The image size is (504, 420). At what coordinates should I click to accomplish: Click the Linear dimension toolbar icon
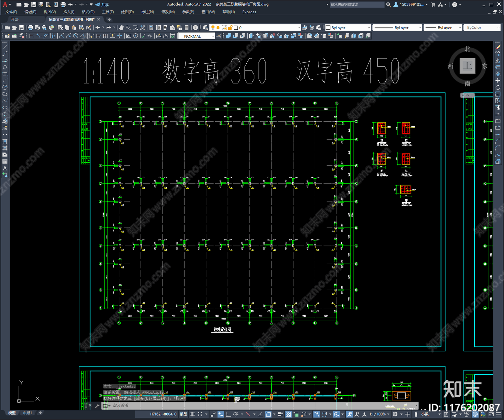pyautogui.click(x=31, y=36)
